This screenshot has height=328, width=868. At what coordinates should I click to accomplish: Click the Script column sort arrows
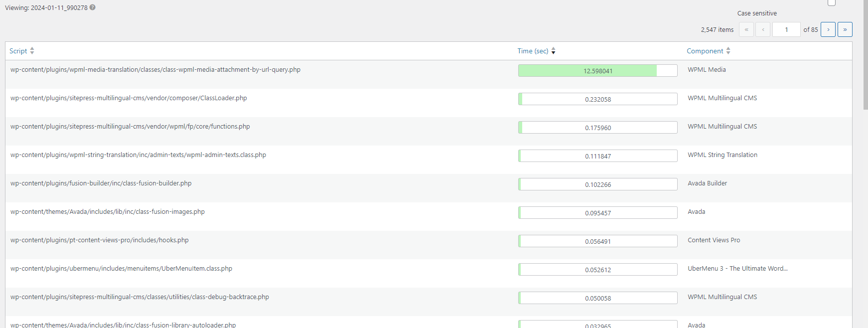(x=32, y=51)
